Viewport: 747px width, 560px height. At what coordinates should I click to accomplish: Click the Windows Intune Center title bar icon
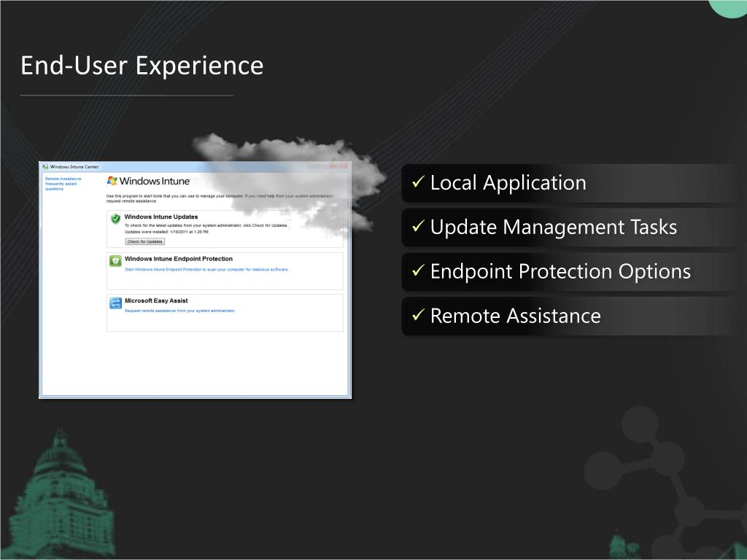coord(45,167)
